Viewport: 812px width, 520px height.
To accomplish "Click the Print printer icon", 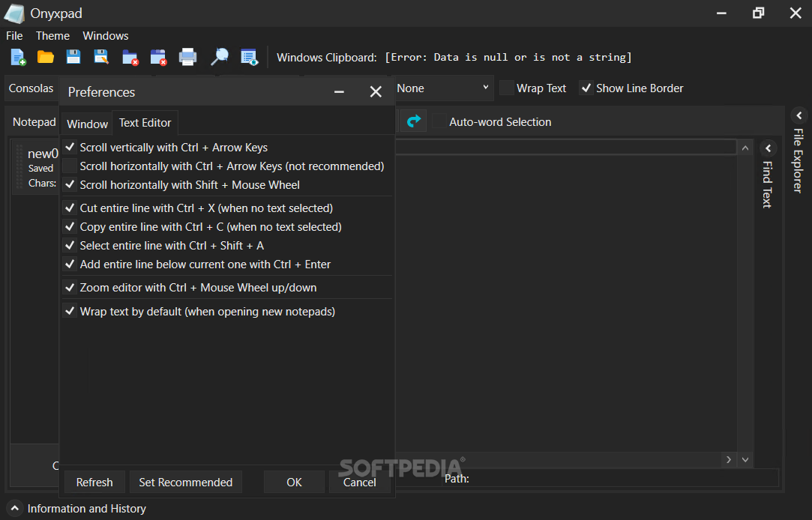I will click(187, 57).
